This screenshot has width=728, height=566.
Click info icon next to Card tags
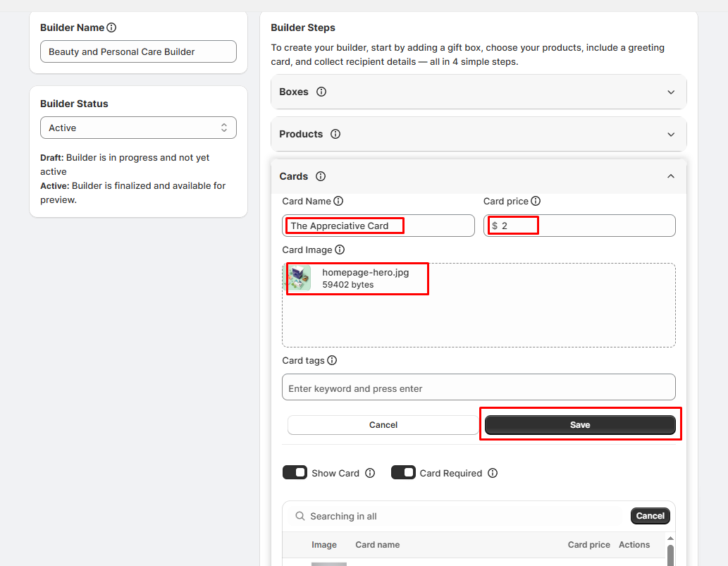pos(332,361)
